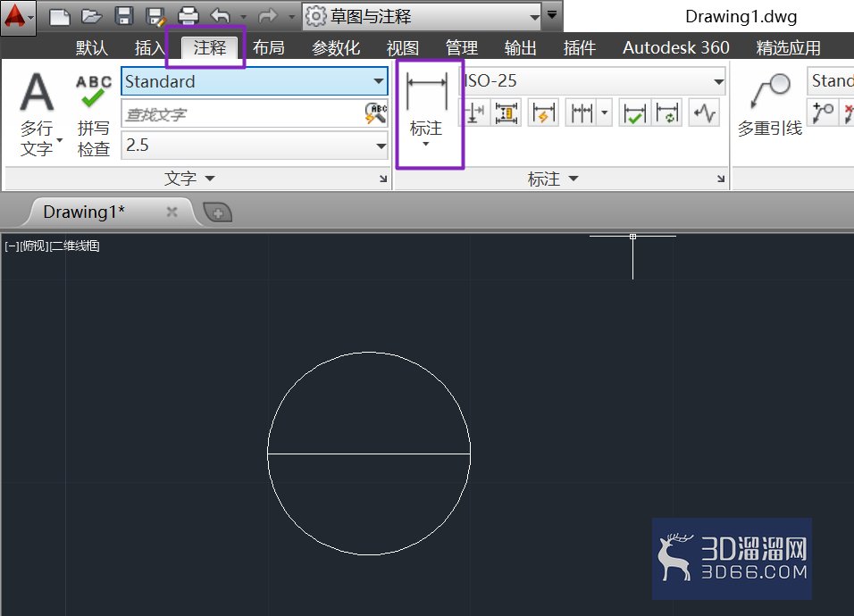Click the new drawing tab plus button
Screen dimensions: 854x616
217,212
